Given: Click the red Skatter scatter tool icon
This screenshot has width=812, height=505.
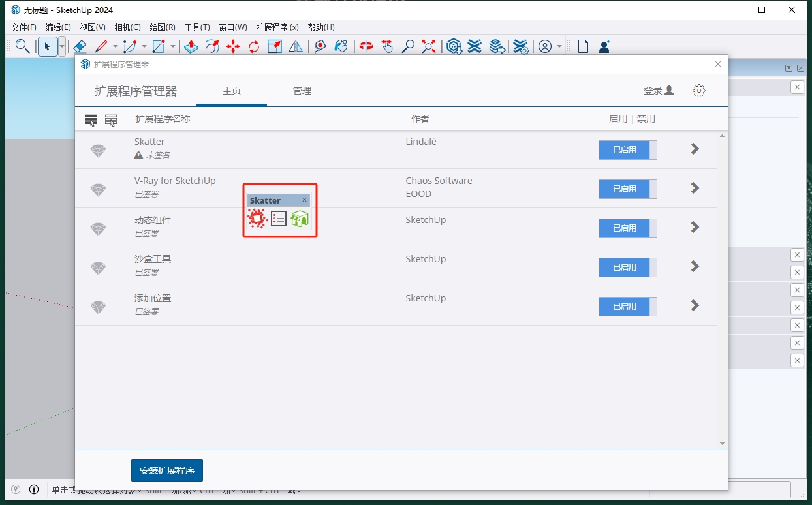Looking at the screenshot, I should click(x=258, y=219).
